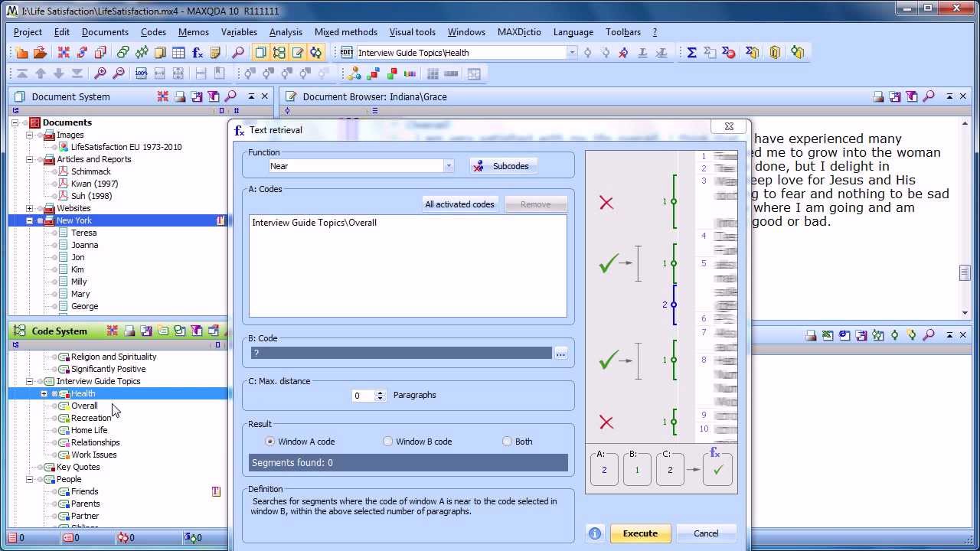Collapse the New York document group

point(30,220)
